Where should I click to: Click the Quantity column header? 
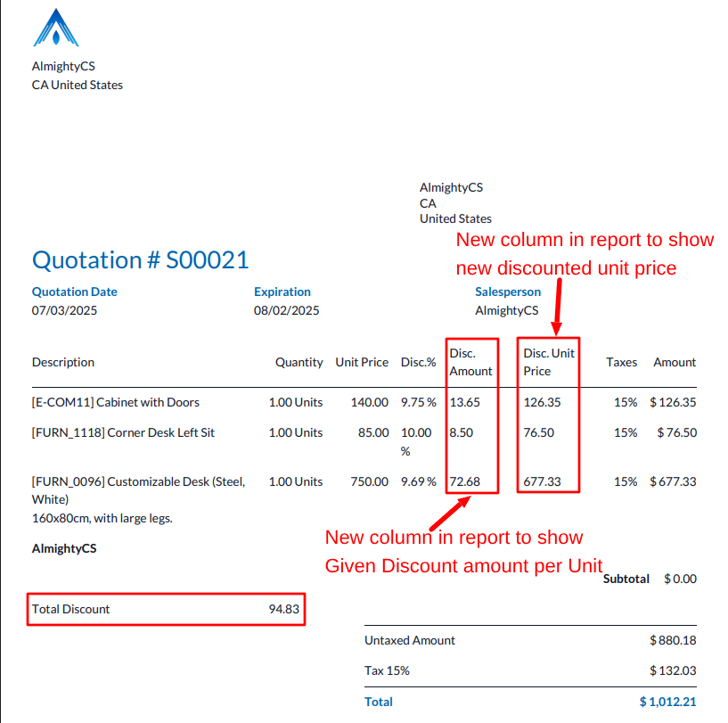299,362
